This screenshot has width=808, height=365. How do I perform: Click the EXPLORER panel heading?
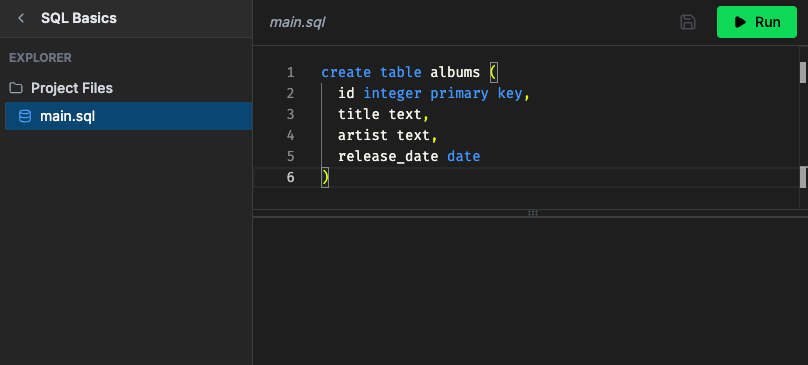tap(40, 58)
